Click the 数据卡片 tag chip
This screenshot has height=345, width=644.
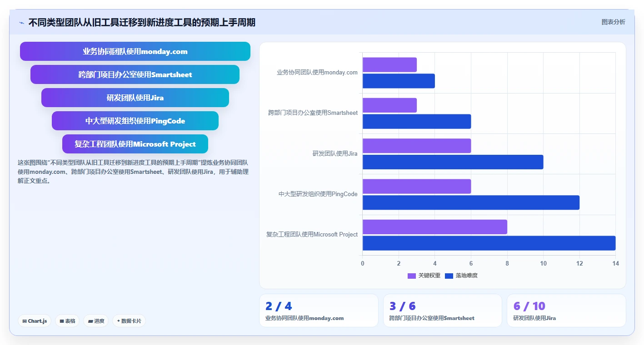click(129, 321)
